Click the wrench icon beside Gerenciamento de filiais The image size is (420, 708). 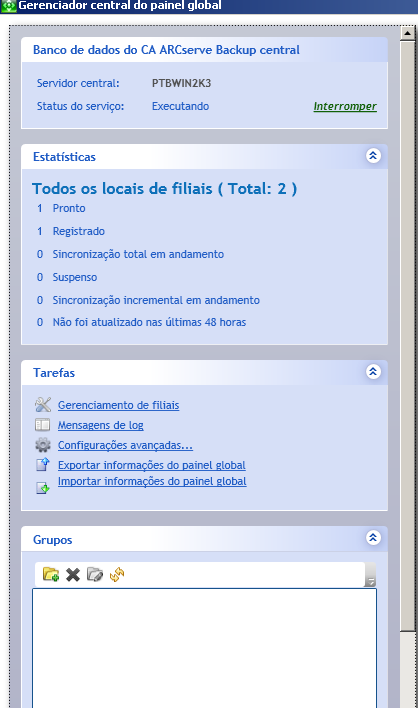[43, 405]
